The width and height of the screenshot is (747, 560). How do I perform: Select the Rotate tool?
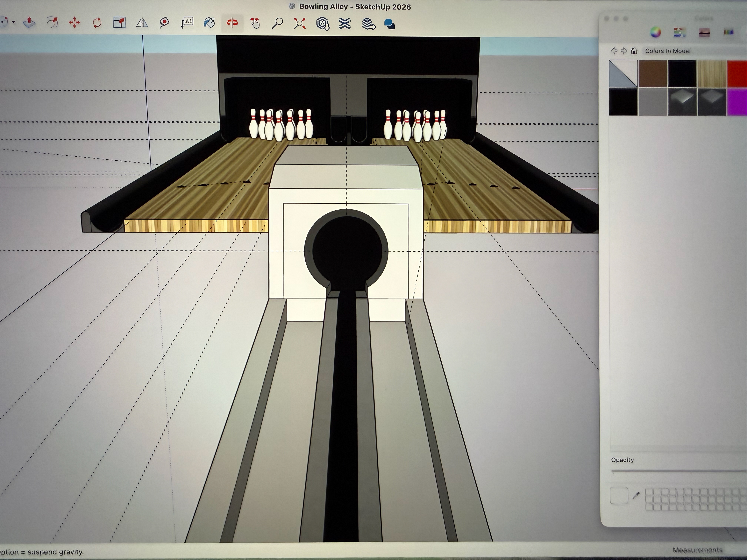(97, 23)
